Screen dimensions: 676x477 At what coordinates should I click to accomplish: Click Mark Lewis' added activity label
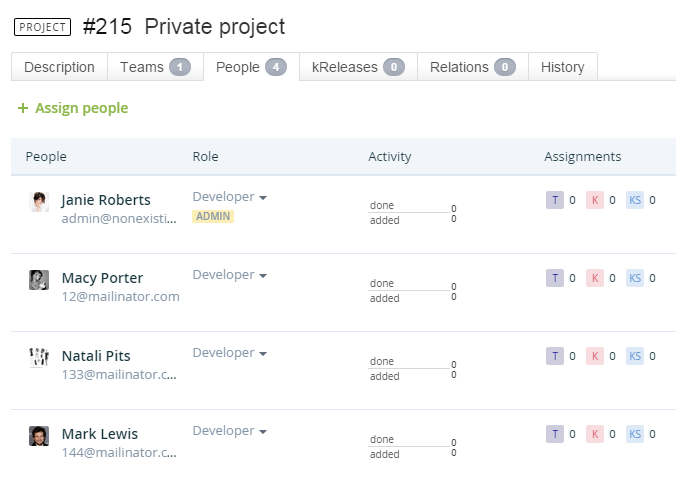point(385,455)
